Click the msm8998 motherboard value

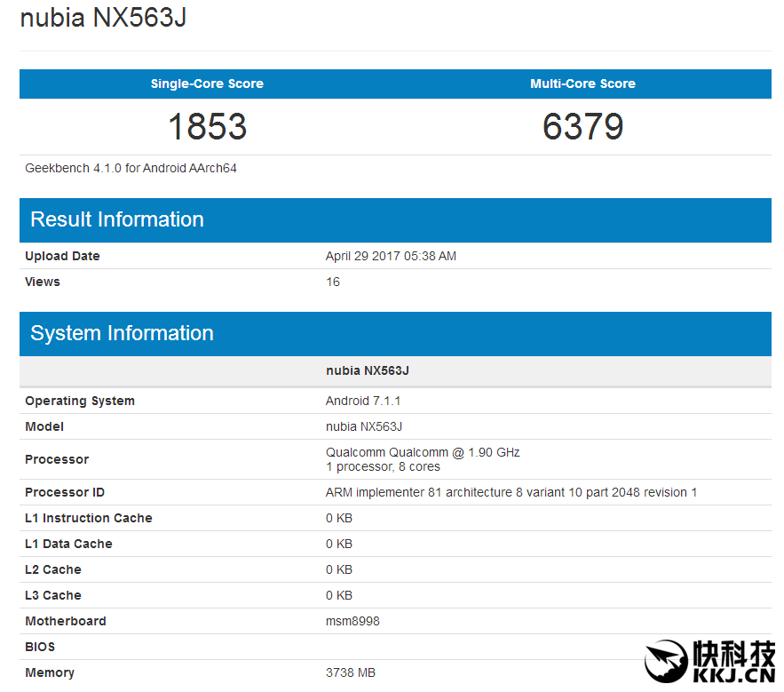(352, 621)
